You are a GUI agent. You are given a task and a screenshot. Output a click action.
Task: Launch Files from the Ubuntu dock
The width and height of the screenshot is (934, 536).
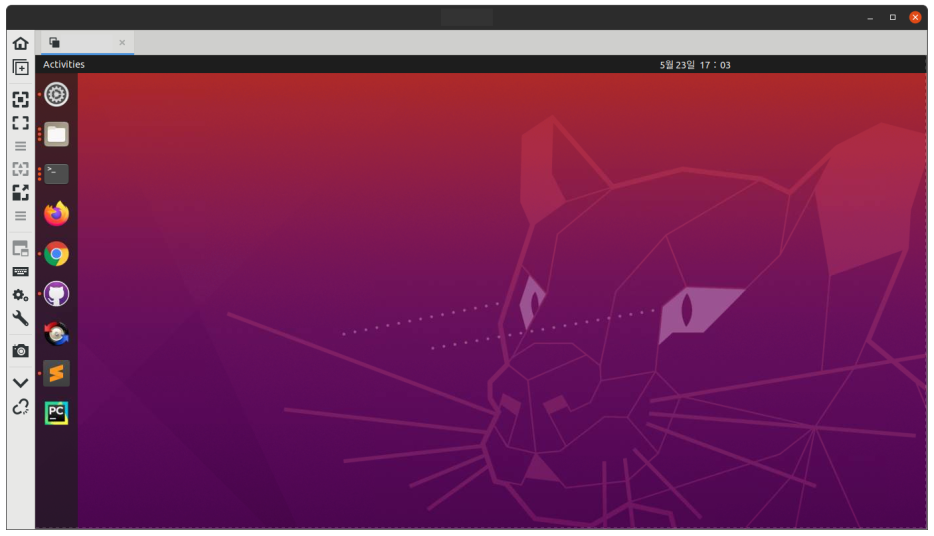[x=57, y=135]
